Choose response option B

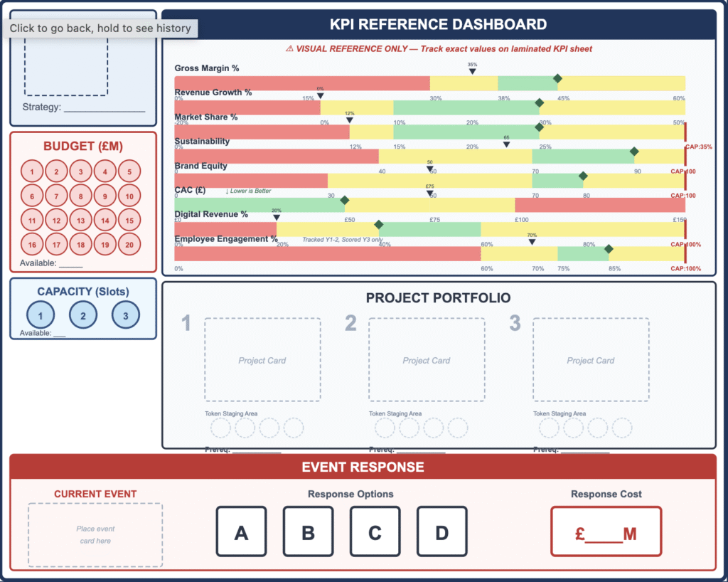(x=308, y=531)
